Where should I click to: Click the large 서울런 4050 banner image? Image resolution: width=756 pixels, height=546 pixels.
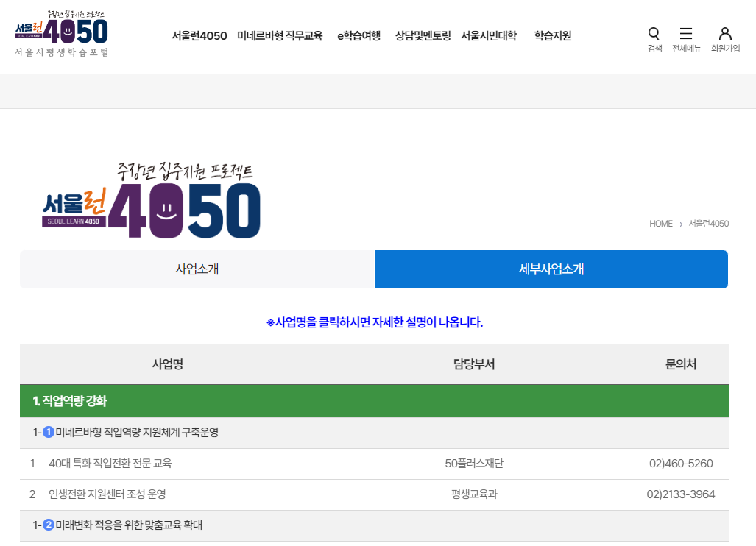click(152, 200)
